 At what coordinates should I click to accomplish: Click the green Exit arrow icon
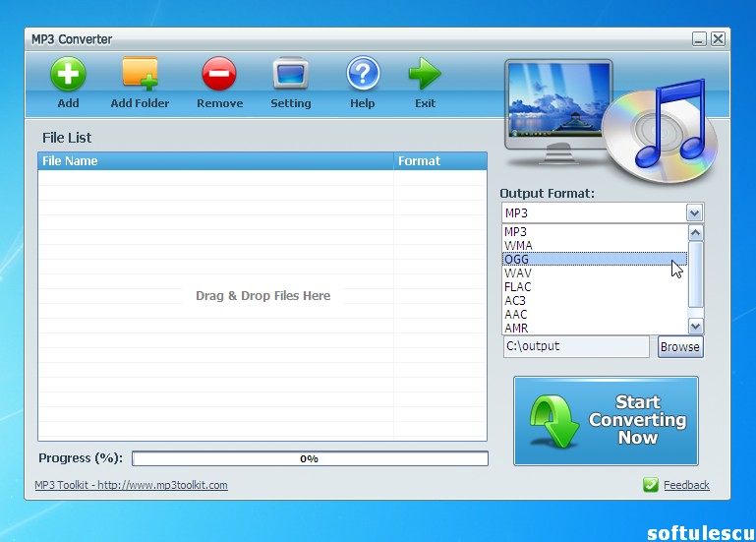[x=425, y=74]
